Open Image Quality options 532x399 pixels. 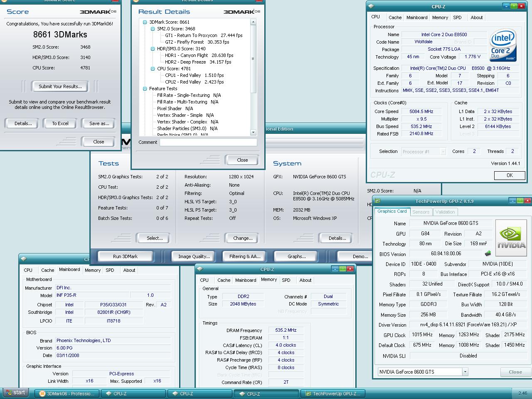point(194,256)
